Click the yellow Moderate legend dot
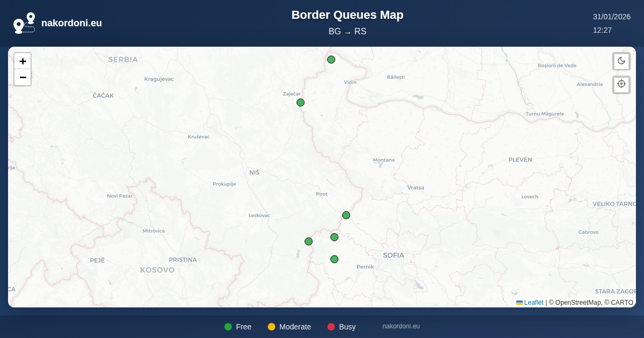This screenshot has height=338, width=644. (x=272, y=327)
